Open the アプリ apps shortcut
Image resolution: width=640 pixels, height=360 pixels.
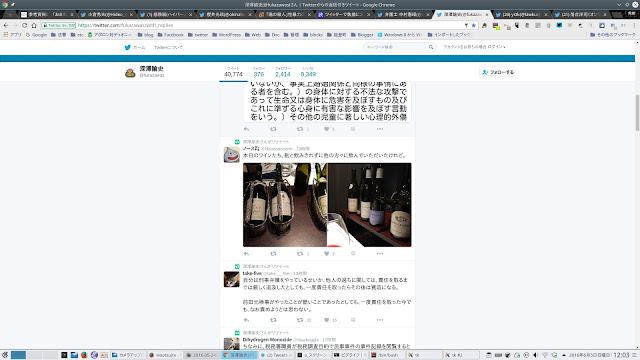tap(12, 35)
